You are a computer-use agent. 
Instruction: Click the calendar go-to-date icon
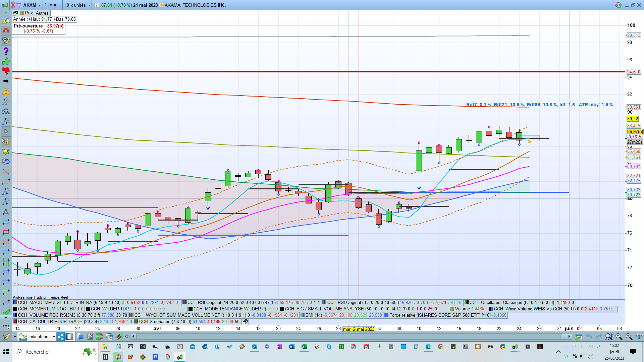click(x=578, y=337)
